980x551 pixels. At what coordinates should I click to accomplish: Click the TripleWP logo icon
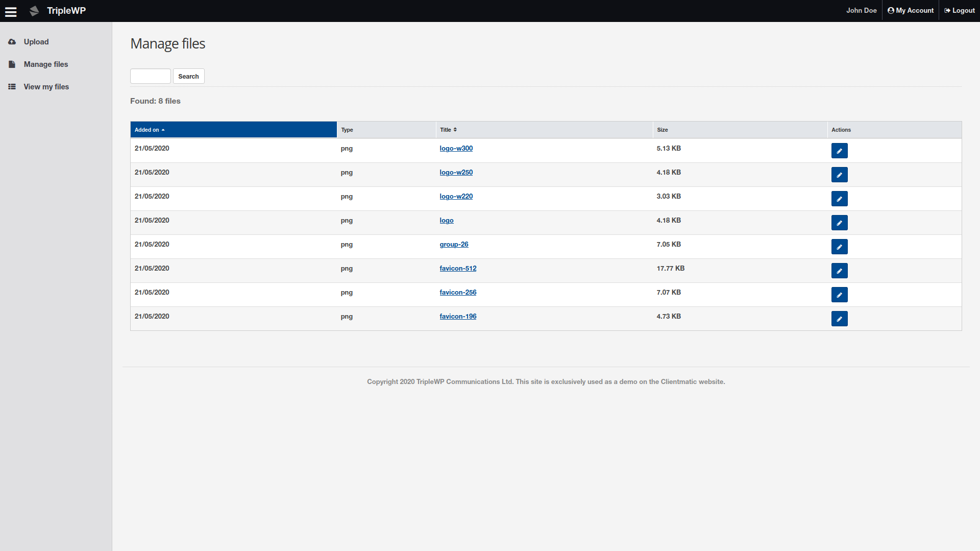click(34, 11)
